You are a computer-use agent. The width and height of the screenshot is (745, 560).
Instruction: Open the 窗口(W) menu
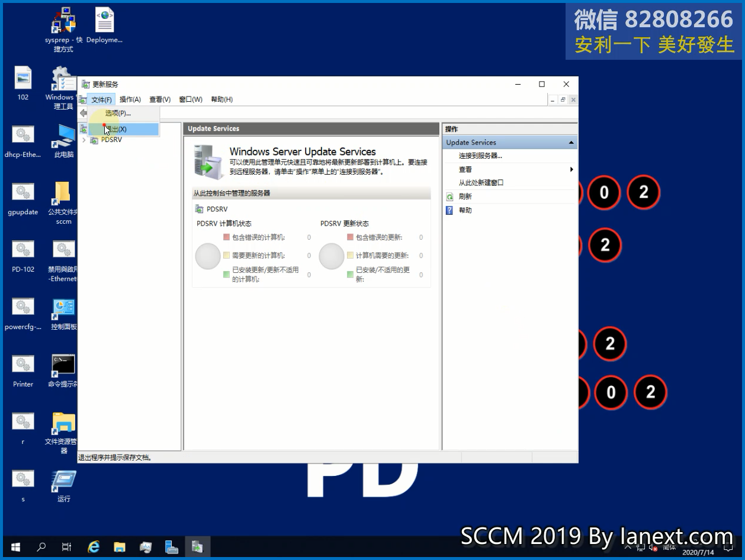click(x=191, y=99)
